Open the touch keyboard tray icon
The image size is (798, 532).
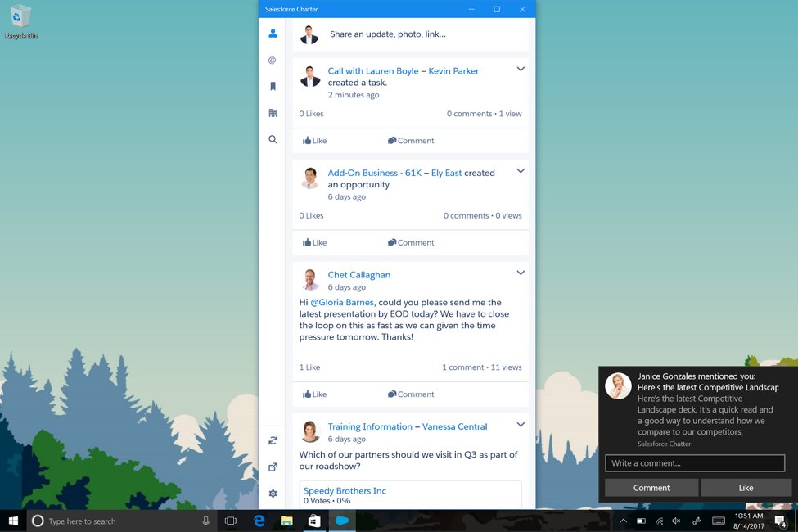(x=719, y=521)
